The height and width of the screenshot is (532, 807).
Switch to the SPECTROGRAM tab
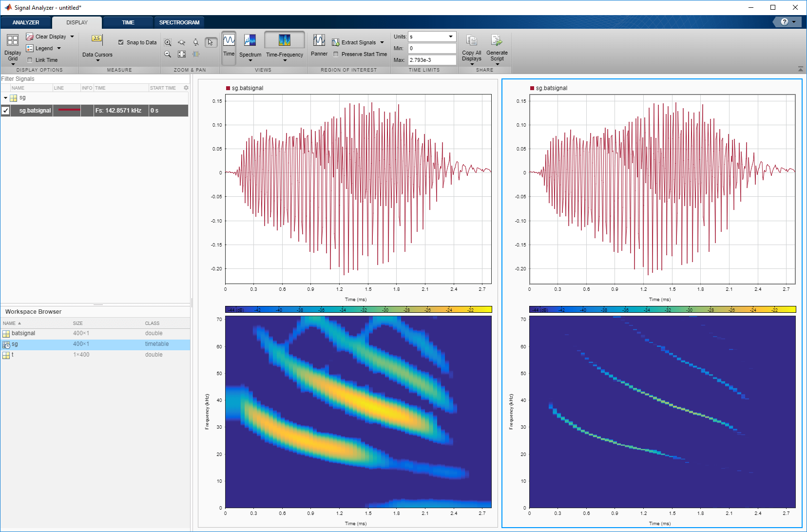coord(179,22)
